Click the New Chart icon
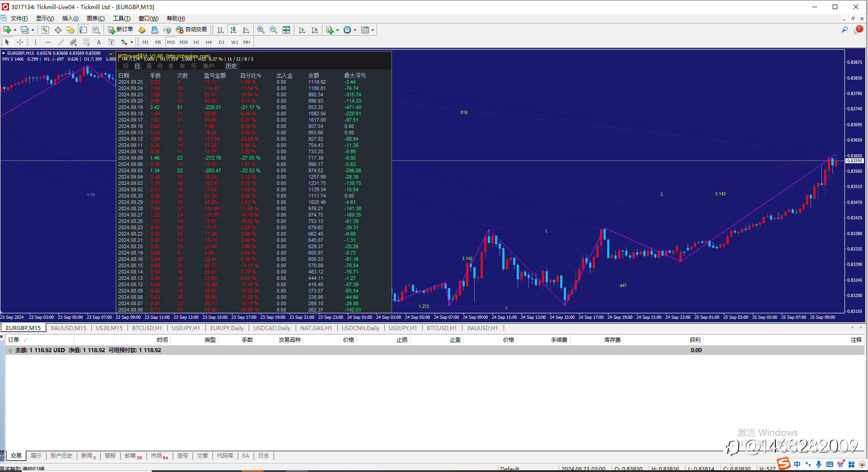The height and width of the screenshot is (472, 868). click(x=7, y=30)
